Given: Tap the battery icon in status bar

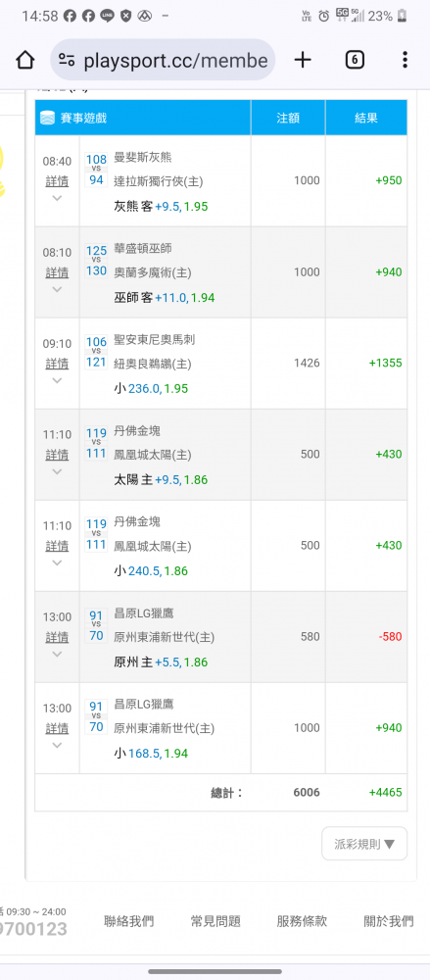Looking at the screenshot, I should coord(402,17).
